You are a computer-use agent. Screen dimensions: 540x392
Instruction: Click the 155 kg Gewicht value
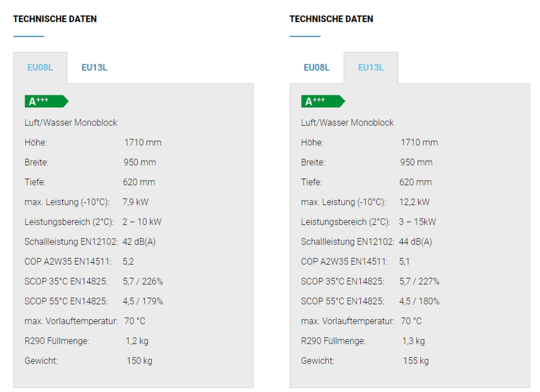coord(416,361)
